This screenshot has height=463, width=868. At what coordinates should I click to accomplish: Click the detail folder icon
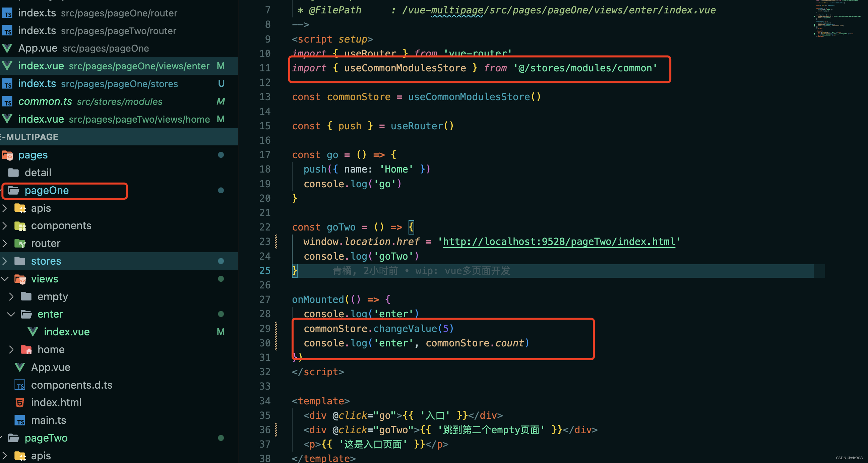(13, 173)
